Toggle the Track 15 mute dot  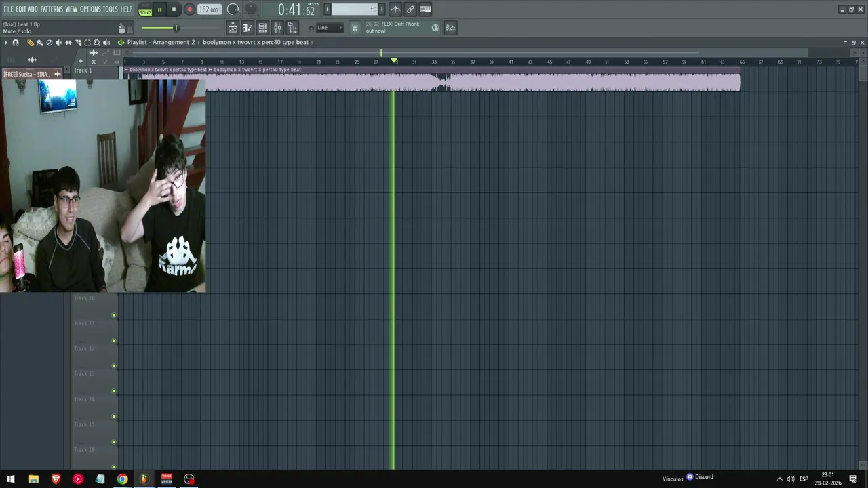(x=114, y=442)
